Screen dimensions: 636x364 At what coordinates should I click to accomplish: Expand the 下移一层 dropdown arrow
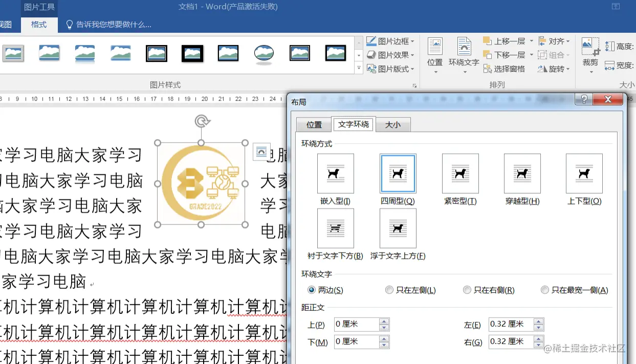click(531, 55)
